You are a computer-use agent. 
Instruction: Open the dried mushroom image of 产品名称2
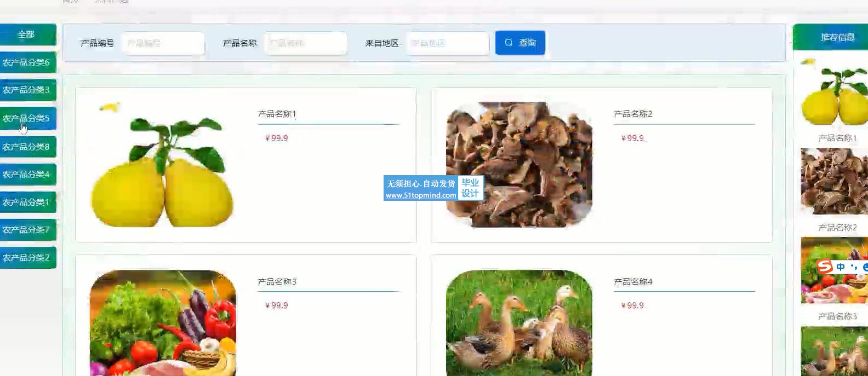pos(519,165)
